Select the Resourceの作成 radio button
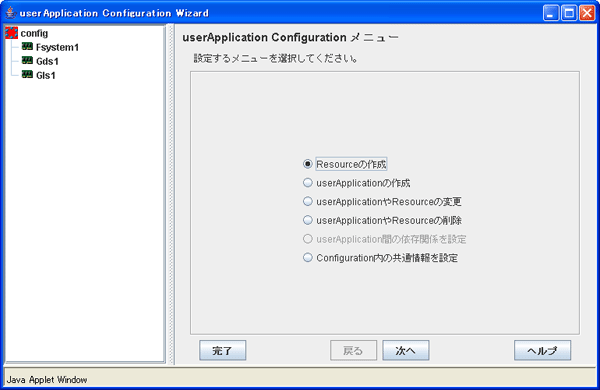Viewport: 600px width, 390px height. pyautogui.click(x=308, y=164)
